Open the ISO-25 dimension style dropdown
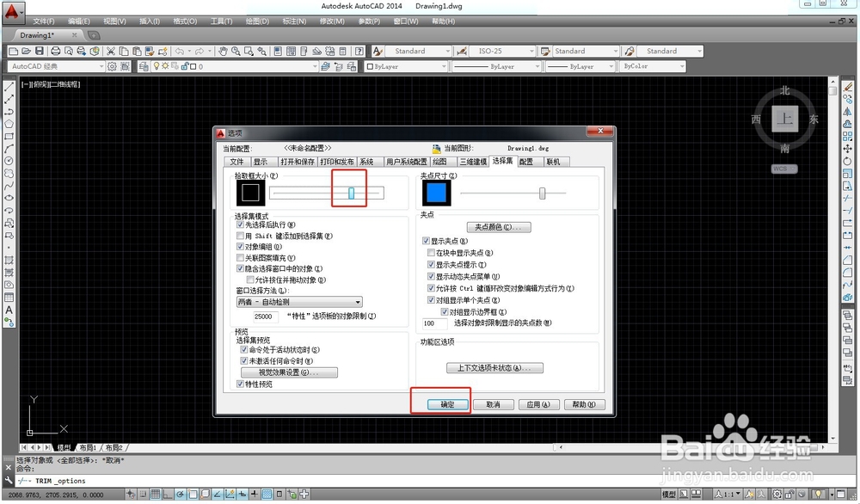860x504 pixels. coord(502,51)
